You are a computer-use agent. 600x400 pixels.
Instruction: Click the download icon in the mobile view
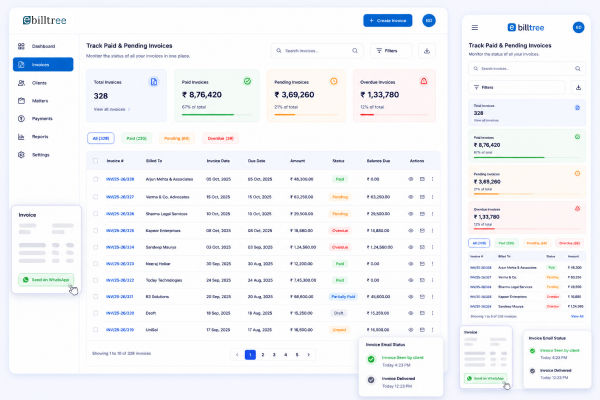point(578,88)
